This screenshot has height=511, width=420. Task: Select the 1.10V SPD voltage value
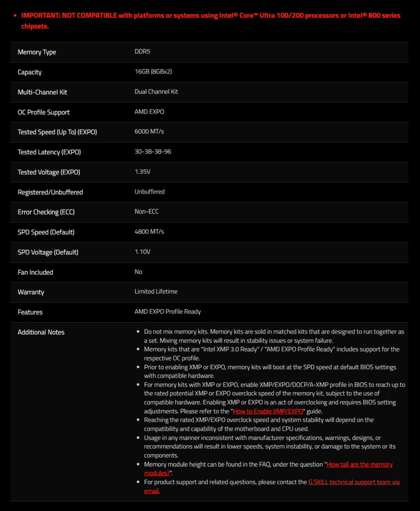(142, 252)
